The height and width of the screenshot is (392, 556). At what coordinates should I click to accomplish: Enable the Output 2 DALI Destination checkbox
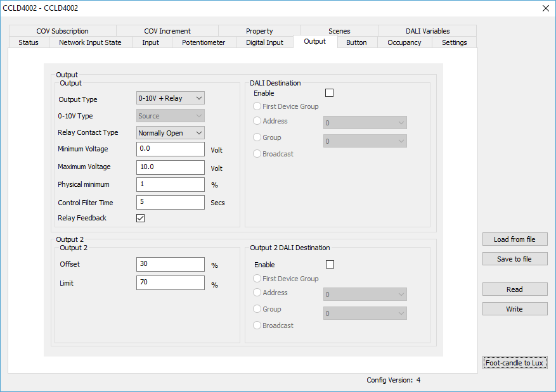click(x=330, y=265)
